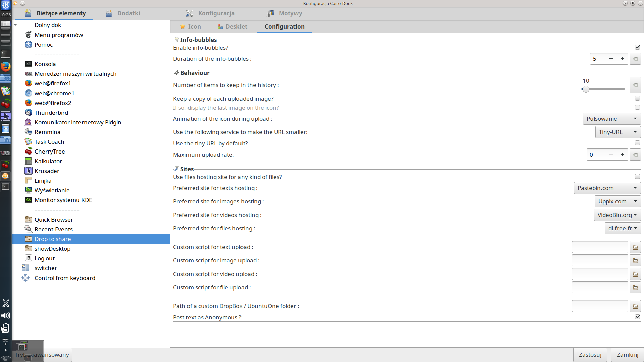Screen dimensions: 644x362
Task: Select Linijka in the items tree
Action: [x=43, y=181]
